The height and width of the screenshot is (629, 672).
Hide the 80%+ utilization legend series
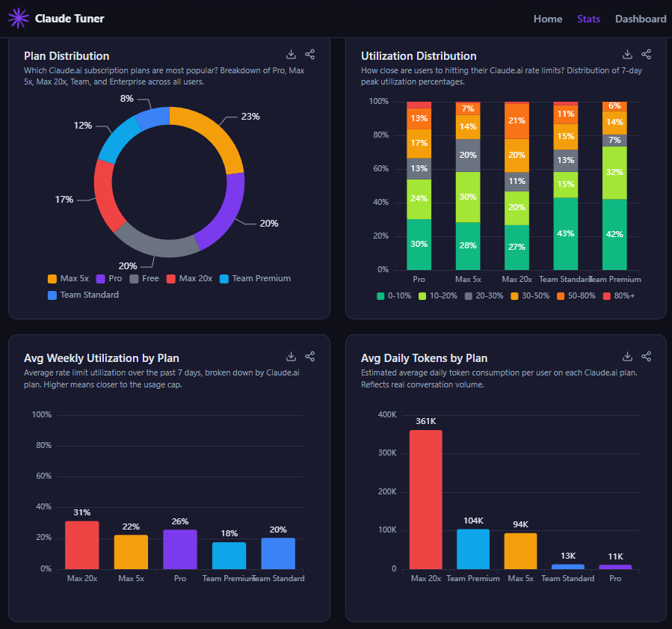[618, 295]
